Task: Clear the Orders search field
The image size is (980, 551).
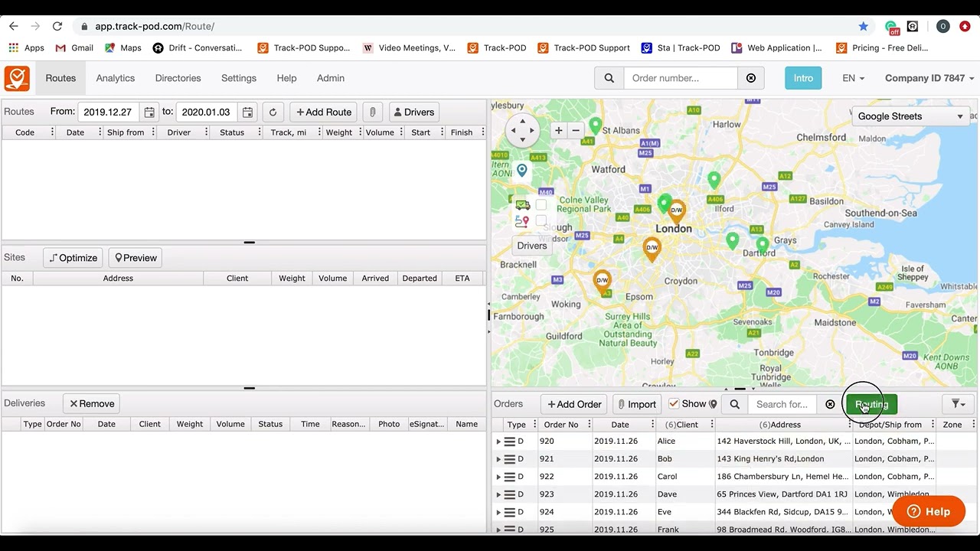Action: 830,404
